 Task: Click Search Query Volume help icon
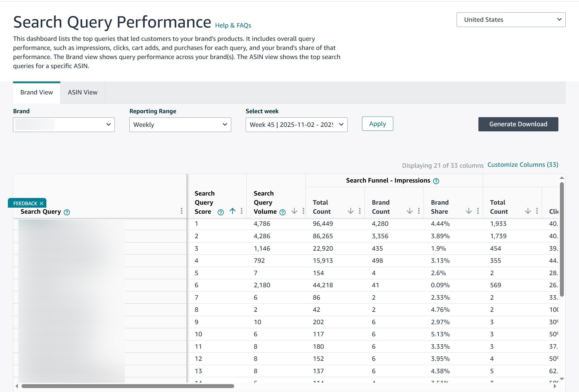282,212
